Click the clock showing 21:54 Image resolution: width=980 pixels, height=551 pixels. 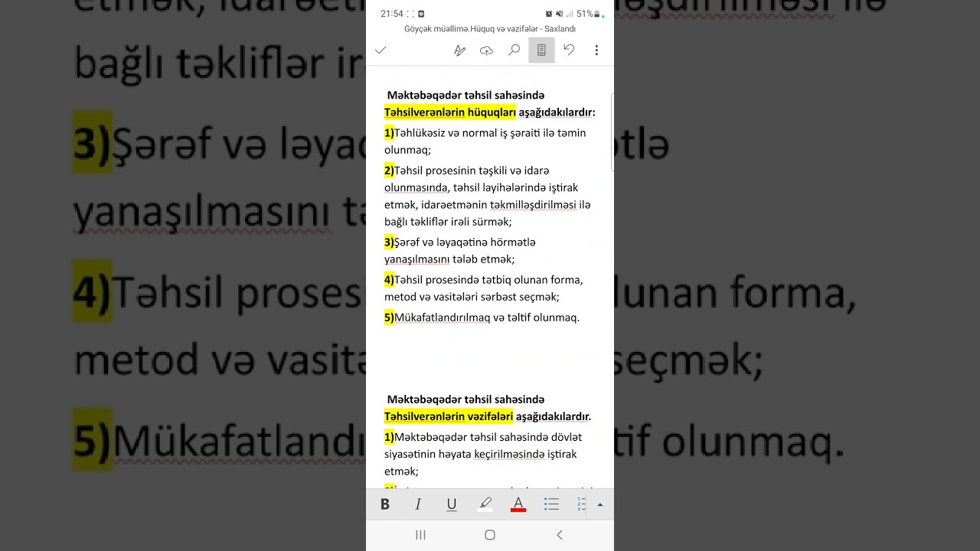pyautogui.click(x=392, y=14)
